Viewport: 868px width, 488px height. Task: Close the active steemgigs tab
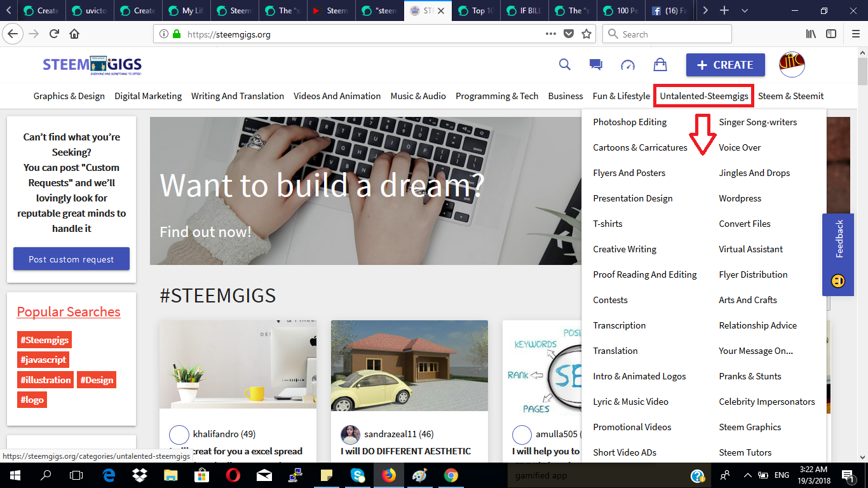tap(440, 11)
